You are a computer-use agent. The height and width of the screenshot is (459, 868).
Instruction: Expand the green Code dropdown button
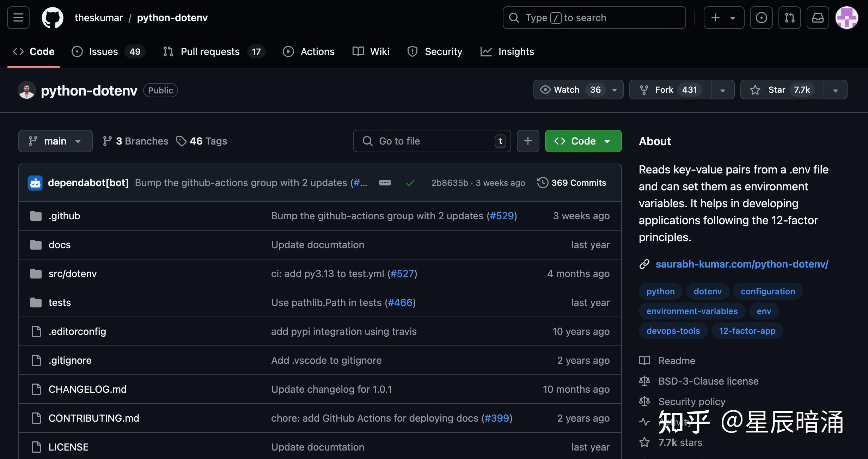click(x=583, y=141)
